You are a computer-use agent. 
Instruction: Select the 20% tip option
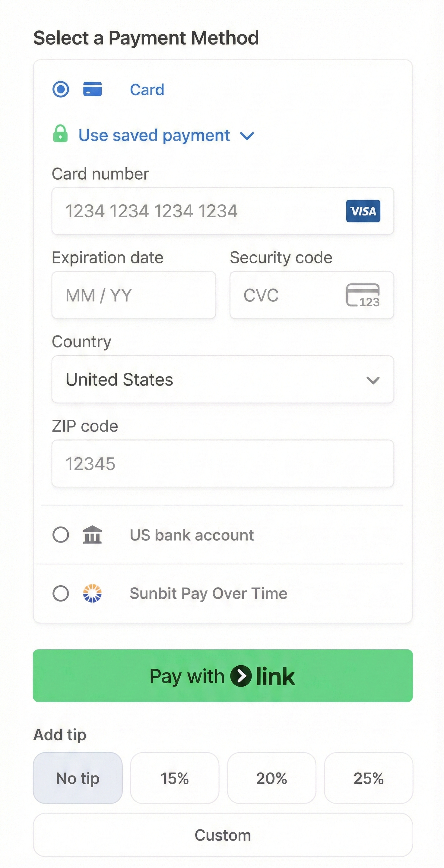click(x=271, y=778)
